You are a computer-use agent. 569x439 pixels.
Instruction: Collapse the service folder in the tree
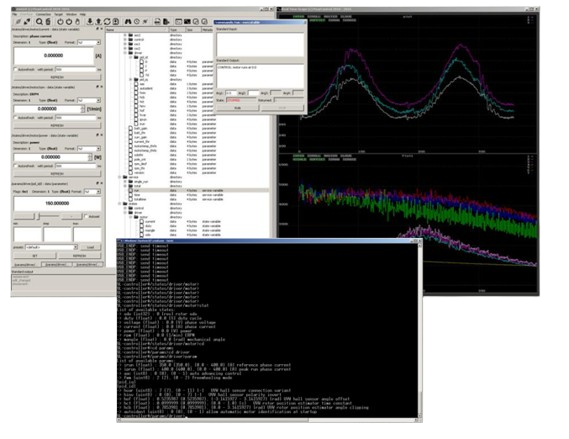(x=120, y=177)
